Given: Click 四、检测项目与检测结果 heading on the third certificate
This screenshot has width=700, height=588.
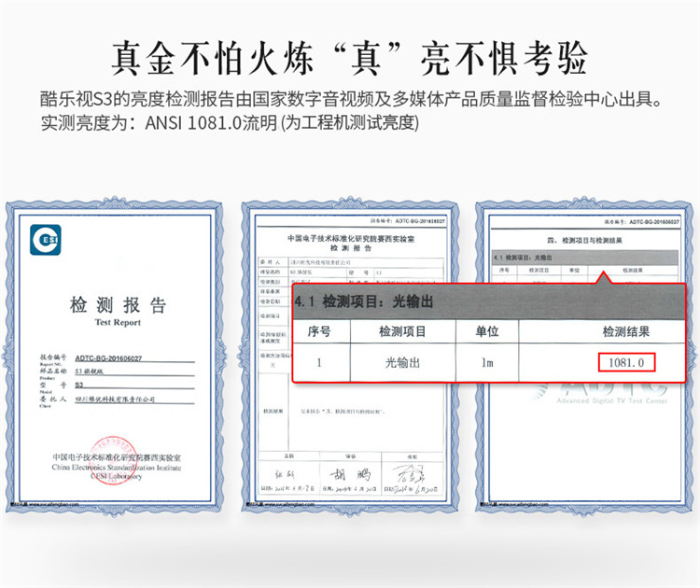Looking at the screenshot, I should pos(585,241).
